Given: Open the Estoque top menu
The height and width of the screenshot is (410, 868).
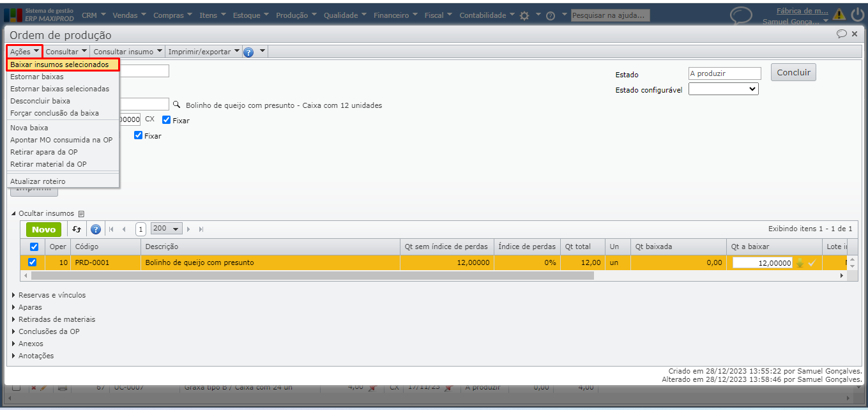Looking at the screenshot, I should click(251, 15).
